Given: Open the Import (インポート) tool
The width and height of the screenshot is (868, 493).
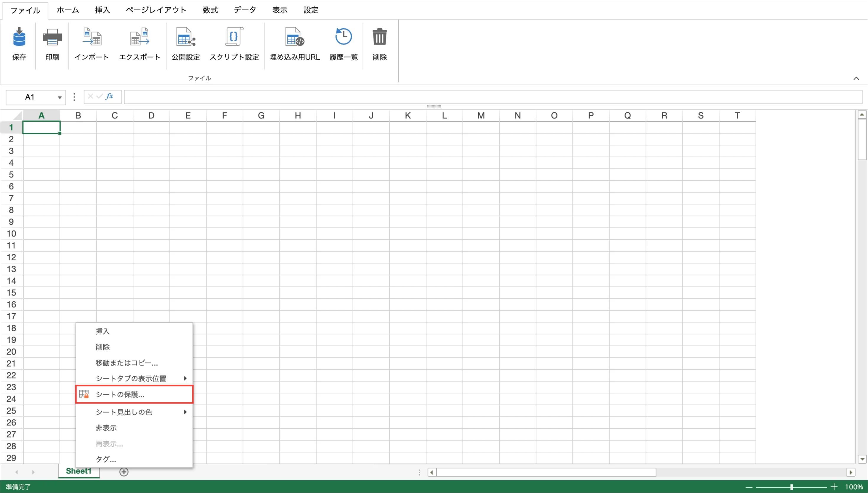Looking at the screenshot, I should point(92,37).
